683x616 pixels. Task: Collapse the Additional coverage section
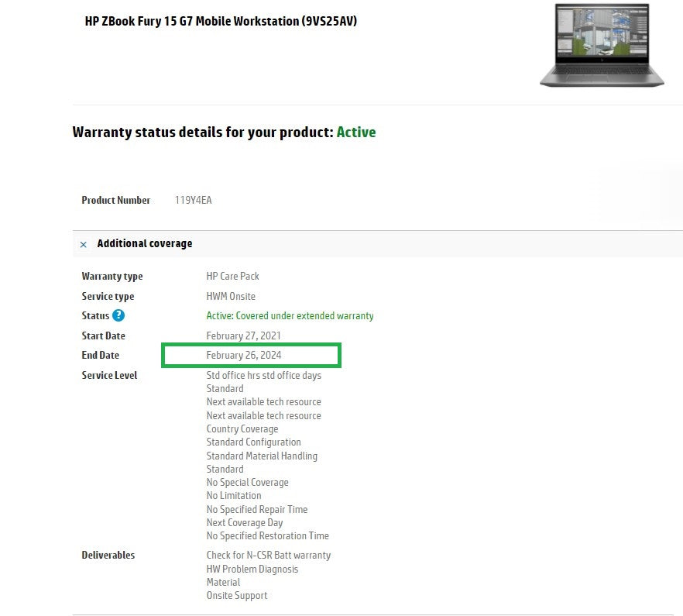tap(83, 245)
